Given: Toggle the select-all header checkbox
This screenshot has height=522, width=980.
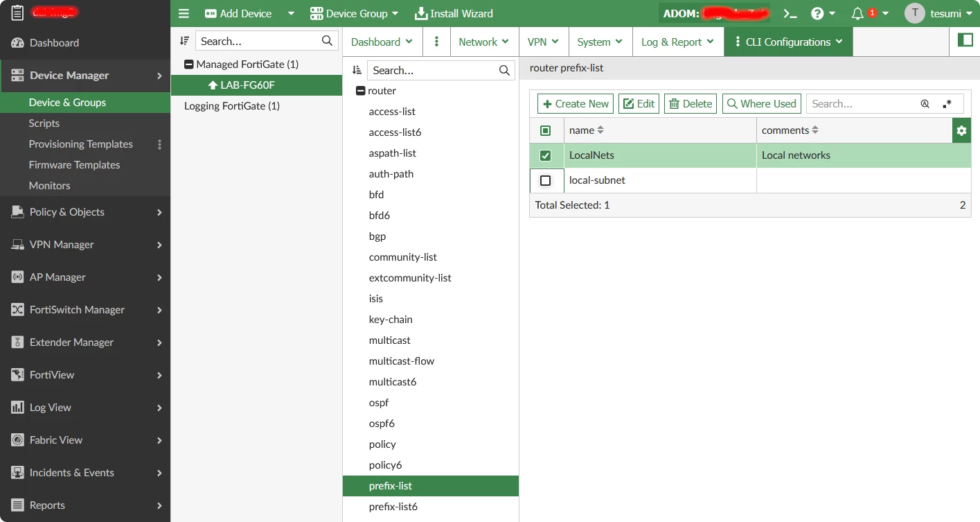Looking at the screenshot, I should (x=545, y=130).
